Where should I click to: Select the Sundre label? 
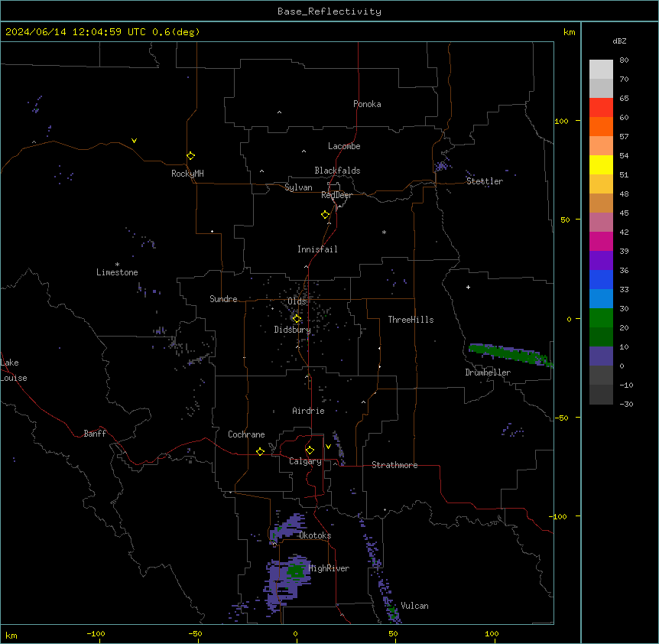(223, 299)
